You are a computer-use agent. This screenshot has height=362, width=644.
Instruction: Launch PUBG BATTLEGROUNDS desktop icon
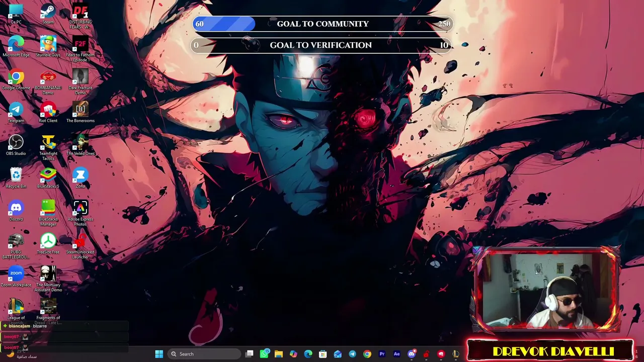16,247
